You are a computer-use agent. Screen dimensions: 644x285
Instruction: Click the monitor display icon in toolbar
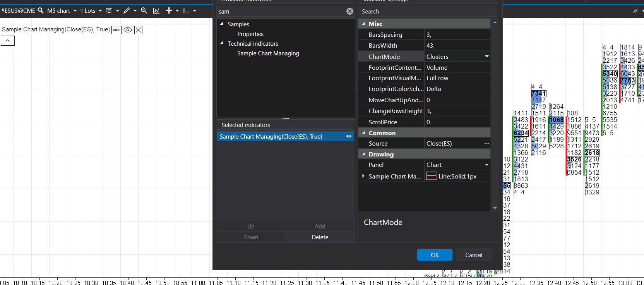point(109,10)
